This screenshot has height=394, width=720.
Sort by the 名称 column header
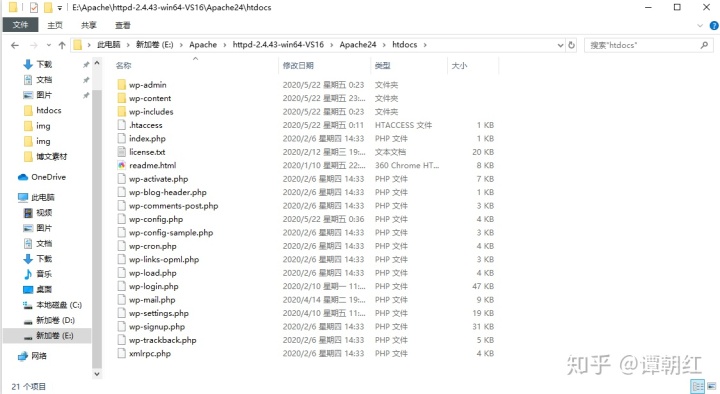[x=124, y=66]
